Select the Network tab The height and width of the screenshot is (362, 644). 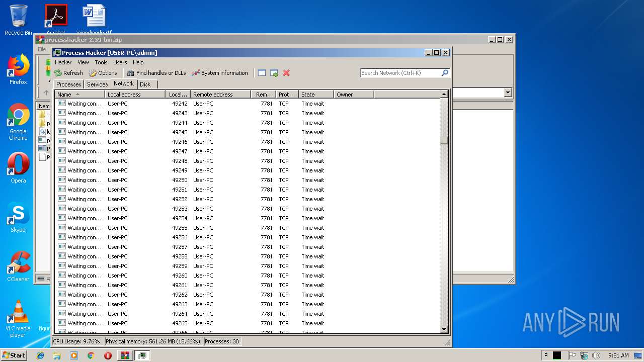(x=124, y=83)
